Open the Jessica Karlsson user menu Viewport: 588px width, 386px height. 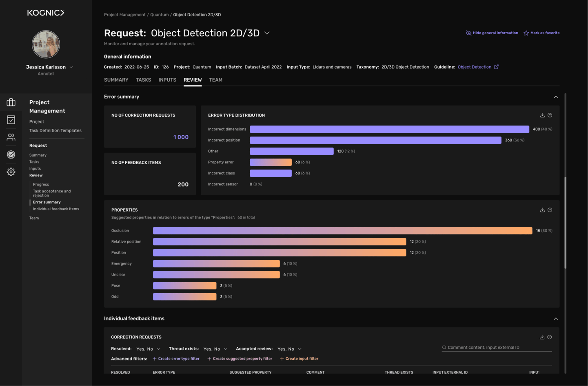(71, 67)
